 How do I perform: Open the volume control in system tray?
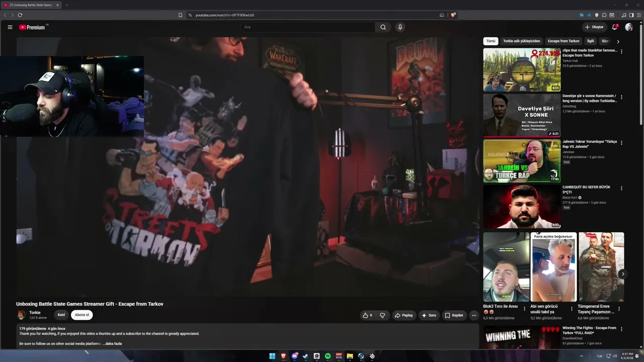coord(614,356)
